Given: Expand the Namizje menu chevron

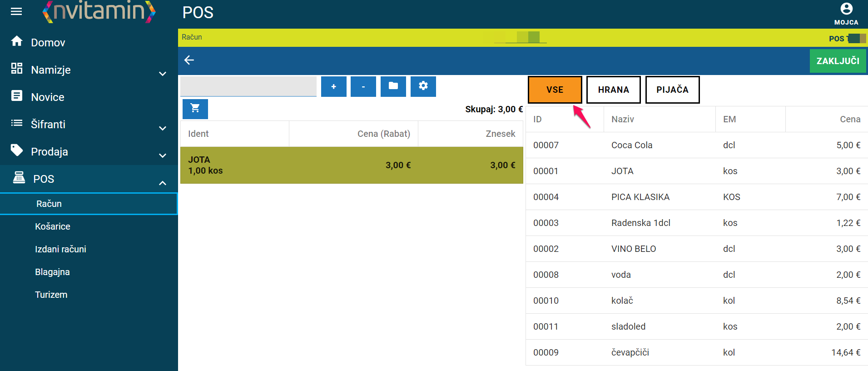Looking at the screenshot, I should click(x=163, y=74).
